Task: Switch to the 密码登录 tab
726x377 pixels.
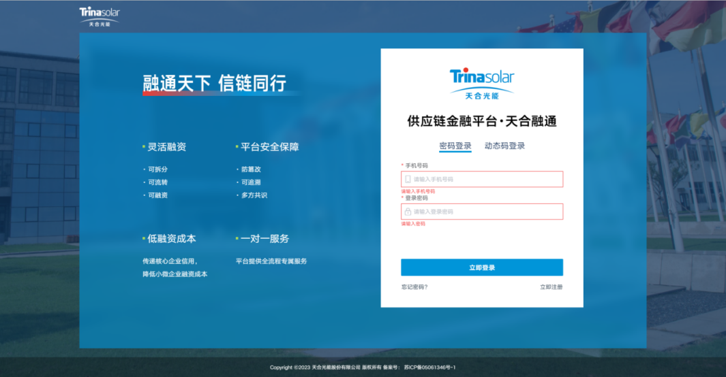Action: point(455,146)
